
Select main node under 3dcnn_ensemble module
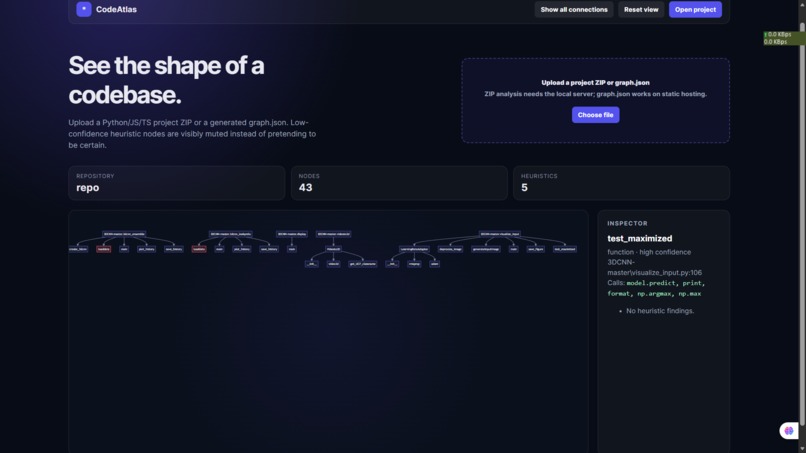click(x=124, y=249)
